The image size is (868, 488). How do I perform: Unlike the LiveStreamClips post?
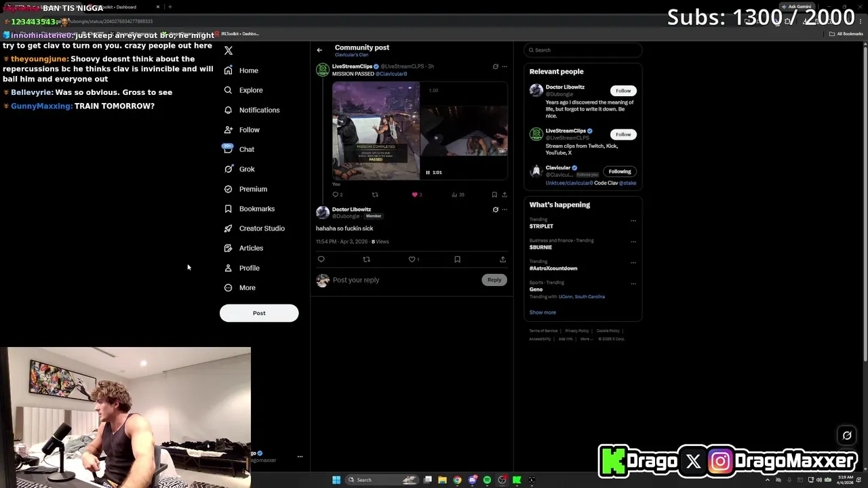click(x=414, y=195)
